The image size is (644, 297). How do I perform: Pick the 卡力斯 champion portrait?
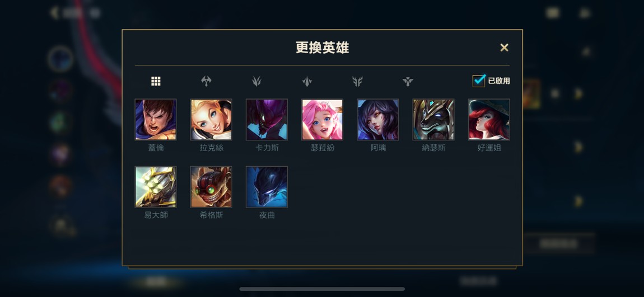[267, 119]
